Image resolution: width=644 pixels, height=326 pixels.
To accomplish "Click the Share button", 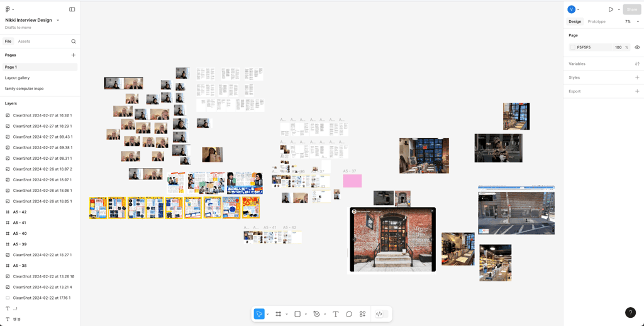I will (631, 9).
